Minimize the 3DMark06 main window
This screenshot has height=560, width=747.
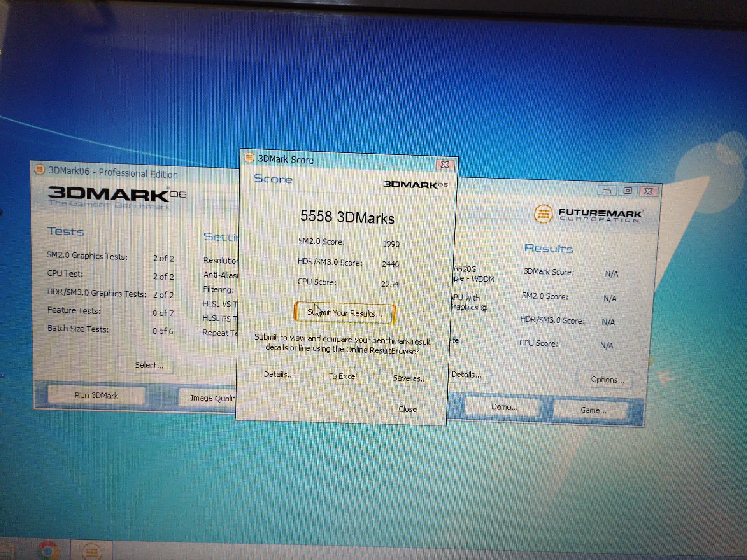(607, 191)
